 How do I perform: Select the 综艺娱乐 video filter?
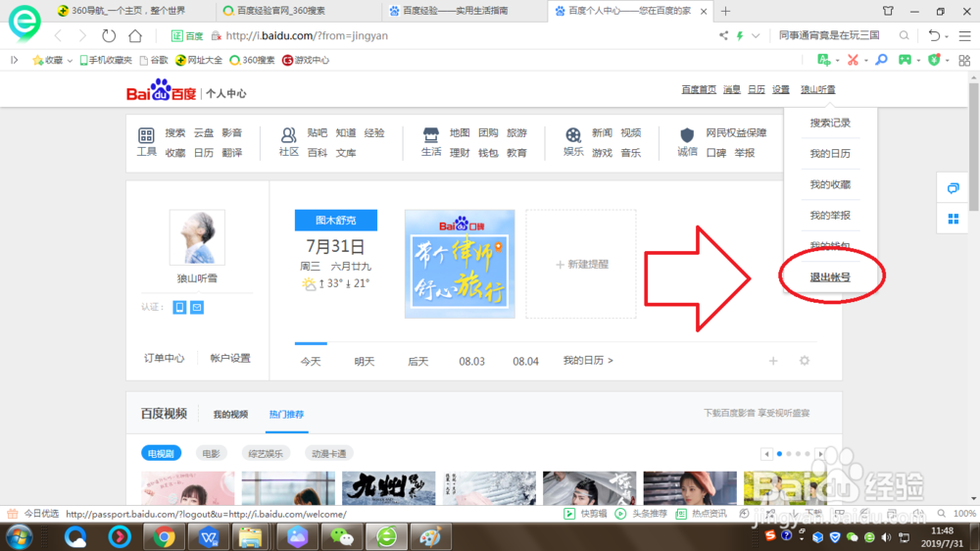[266, 453]
